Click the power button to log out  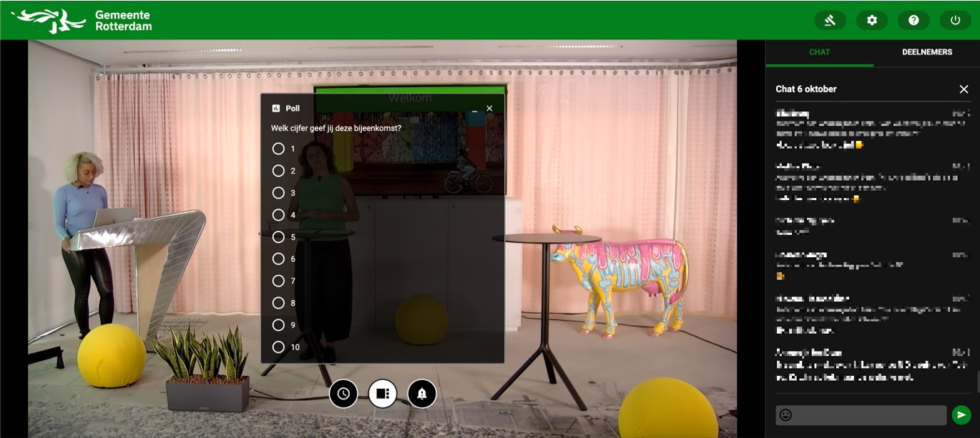(955, 20)
